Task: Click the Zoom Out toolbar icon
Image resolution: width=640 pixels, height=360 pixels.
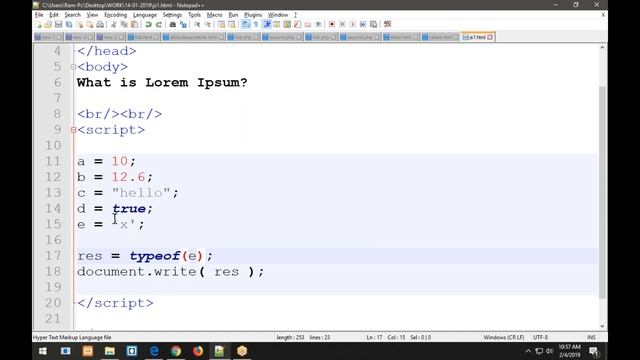Action: pyautogui.click(x=208, y=24)
